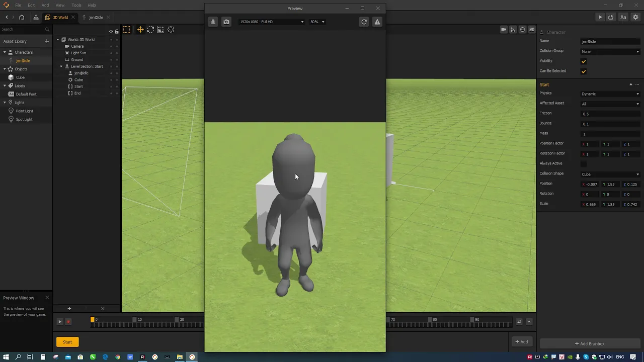This screenshot has height=362, width=644.
Task: Open the Preview 50% zoom dropdown
Action: pos(317,22)
